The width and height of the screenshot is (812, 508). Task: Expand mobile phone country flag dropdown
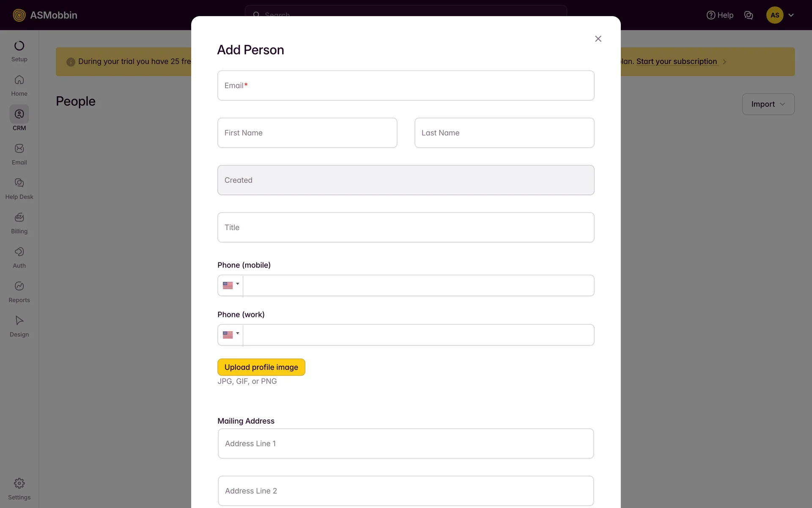231,285
